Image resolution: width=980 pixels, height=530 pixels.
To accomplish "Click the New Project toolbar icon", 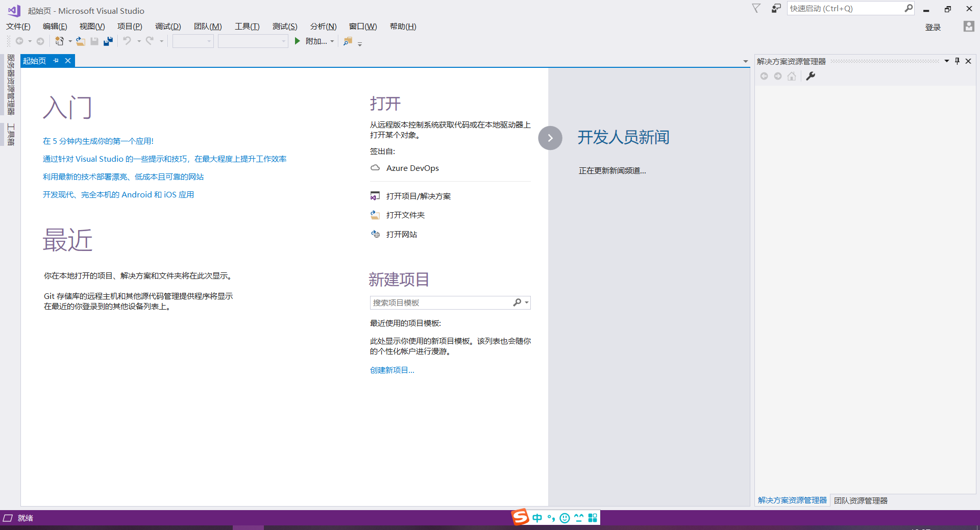I will (x=60, y=41).
